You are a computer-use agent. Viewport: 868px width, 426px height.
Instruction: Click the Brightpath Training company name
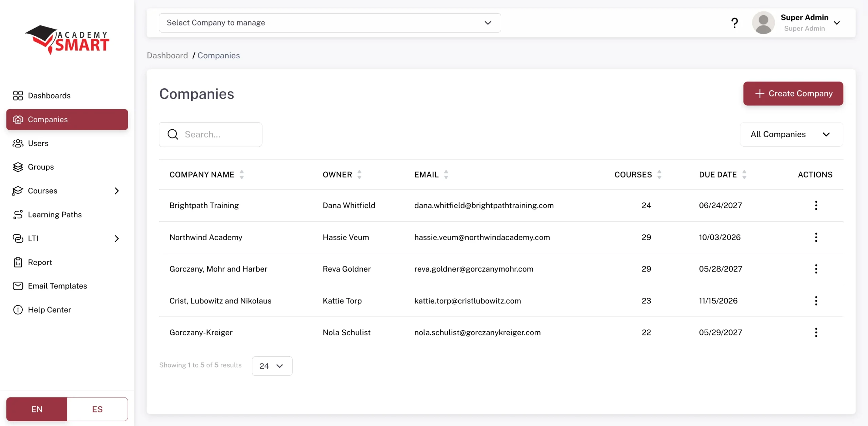click(204, 205)
